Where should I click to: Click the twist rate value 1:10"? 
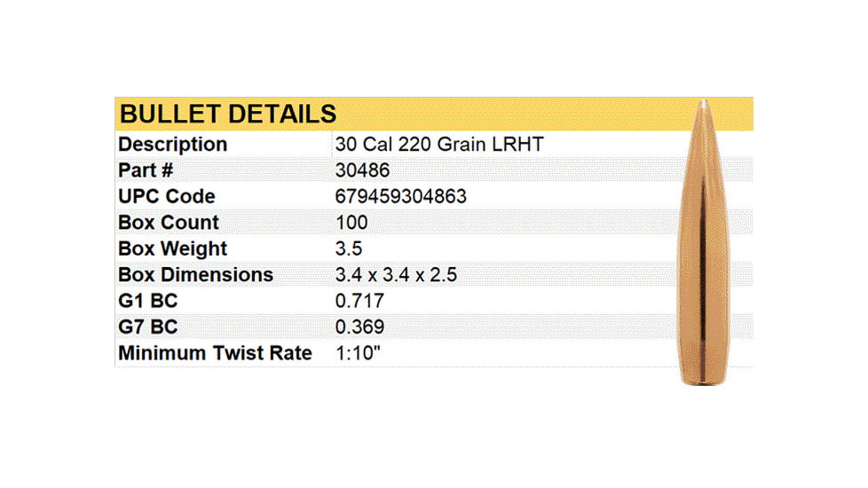click(x=359, y=353)
